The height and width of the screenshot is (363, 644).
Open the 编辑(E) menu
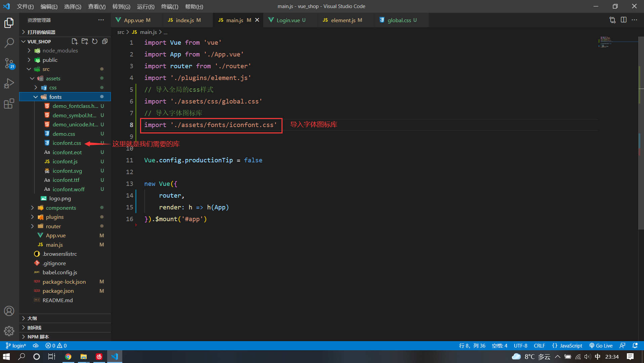coord(49,6)
